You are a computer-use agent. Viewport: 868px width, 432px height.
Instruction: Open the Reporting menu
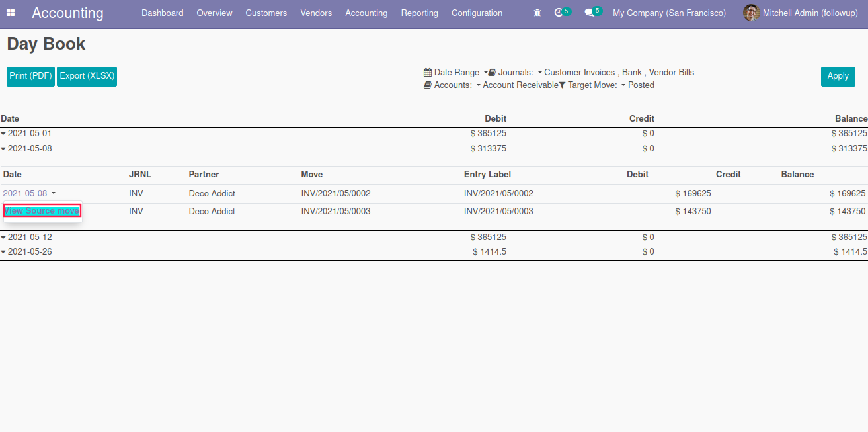pyautogui.click(x=419, y=13)
